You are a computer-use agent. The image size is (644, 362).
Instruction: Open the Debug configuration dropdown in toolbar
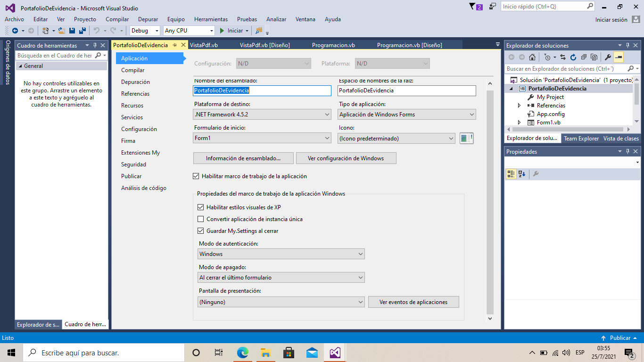145,31
